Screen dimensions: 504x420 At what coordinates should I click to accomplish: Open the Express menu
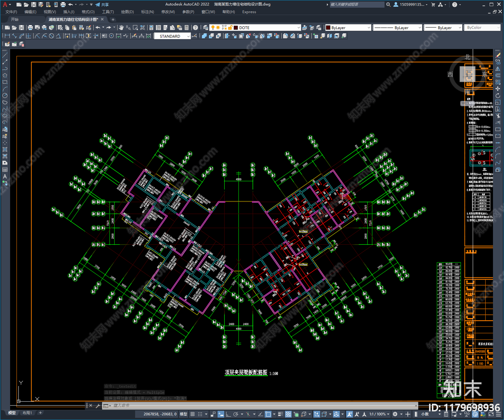pyautogui.click(x=249, y=12)
